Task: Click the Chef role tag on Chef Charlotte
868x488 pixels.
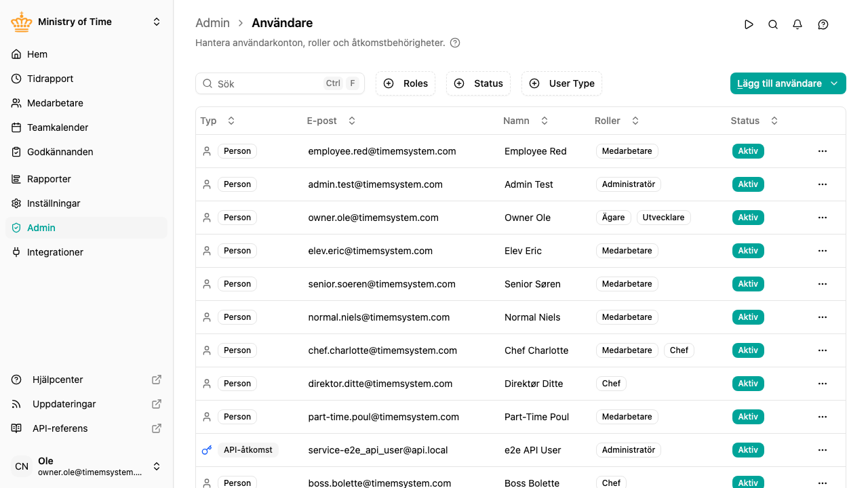Action: click(679, 350)
